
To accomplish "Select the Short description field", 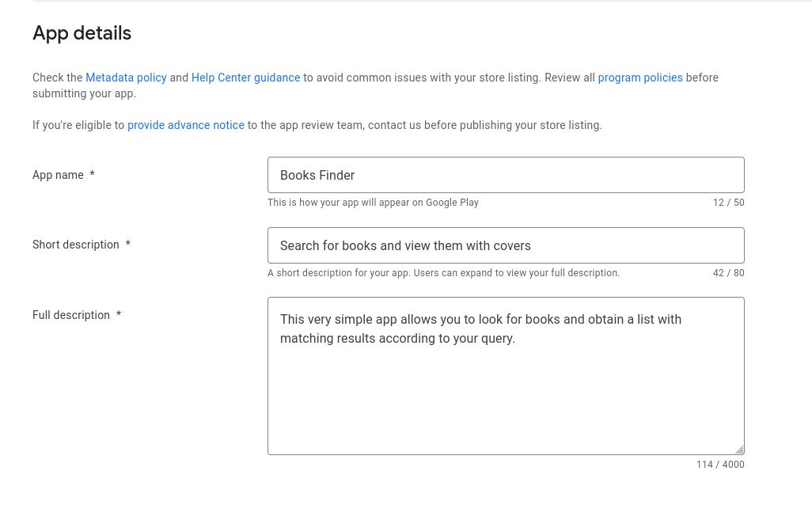I will (x=506, y=245).
